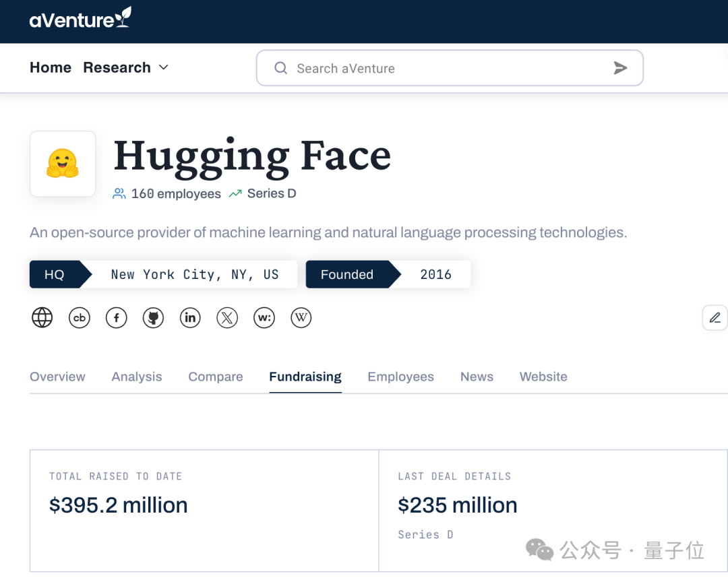Open the website globe icon
Image resolution: width=728 pixels, height=580 pixels.
click(x=42, y=318)
